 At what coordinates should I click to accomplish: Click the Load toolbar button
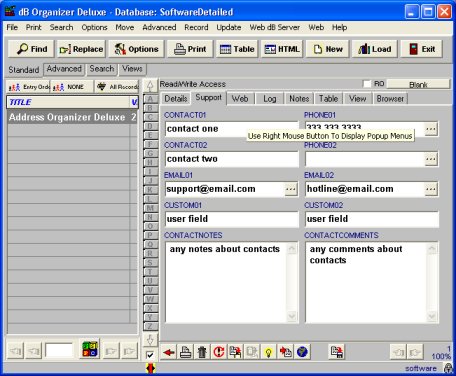pyautogui.click(x=375, y=49)
